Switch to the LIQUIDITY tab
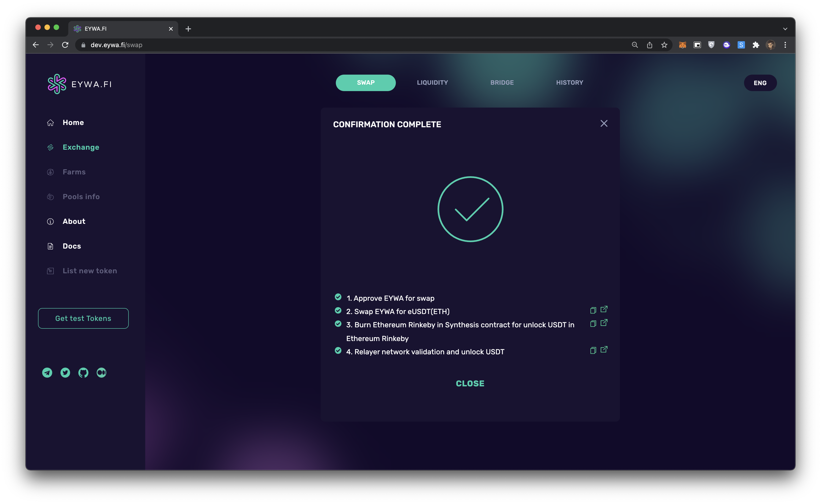The height and width of the screenshot is (504, 821). 432,83
